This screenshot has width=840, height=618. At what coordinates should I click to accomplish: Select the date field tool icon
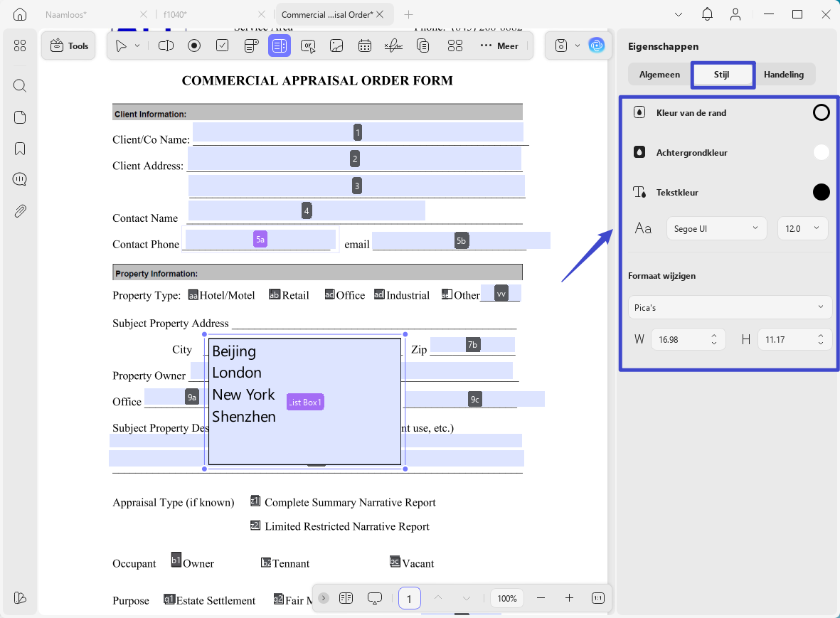pos(365,46)
